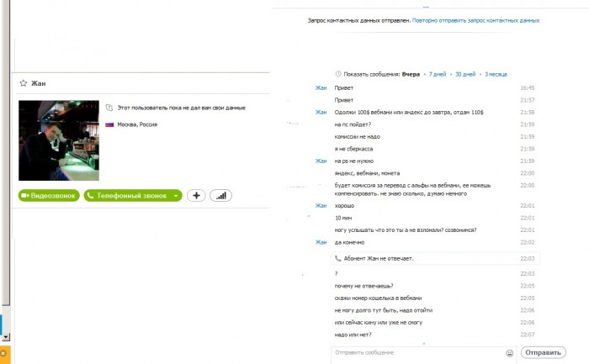Click the plus button to add participants

196,195
